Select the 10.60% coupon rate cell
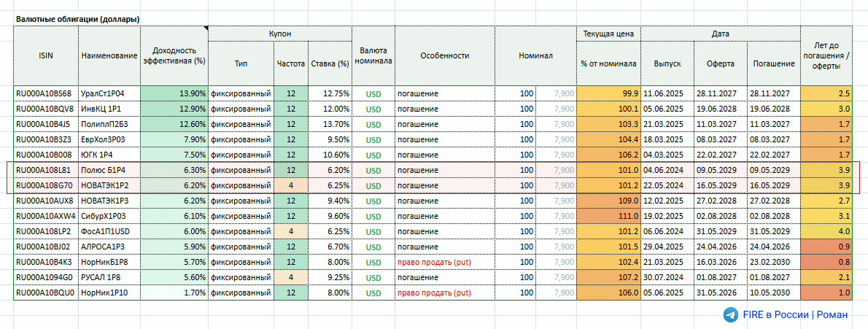This screenshot has width=868, height=329. [330, 155]
